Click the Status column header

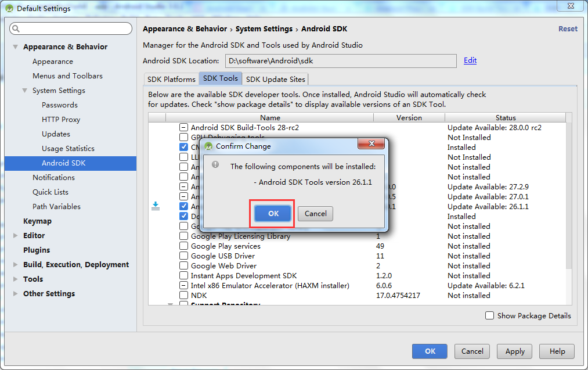506,117
